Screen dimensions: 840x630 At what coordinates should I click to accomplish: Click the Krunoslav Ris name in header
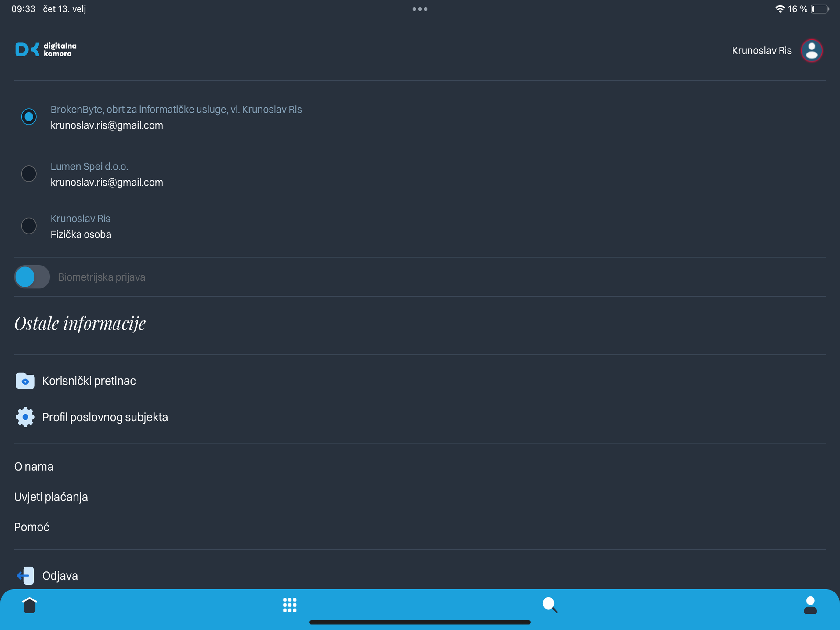[x=761, y=50]
